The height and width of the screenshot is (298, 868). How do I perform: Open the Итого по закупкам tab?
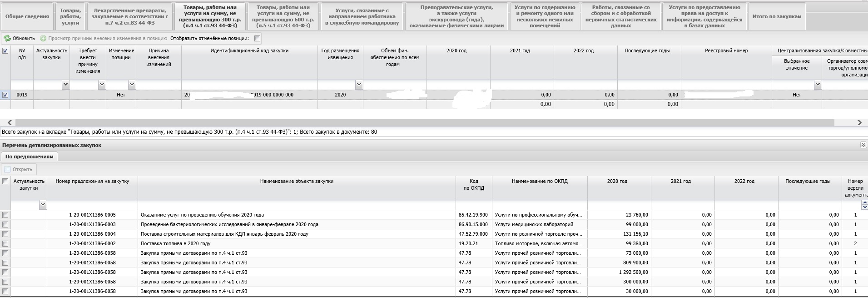(777, 17)
